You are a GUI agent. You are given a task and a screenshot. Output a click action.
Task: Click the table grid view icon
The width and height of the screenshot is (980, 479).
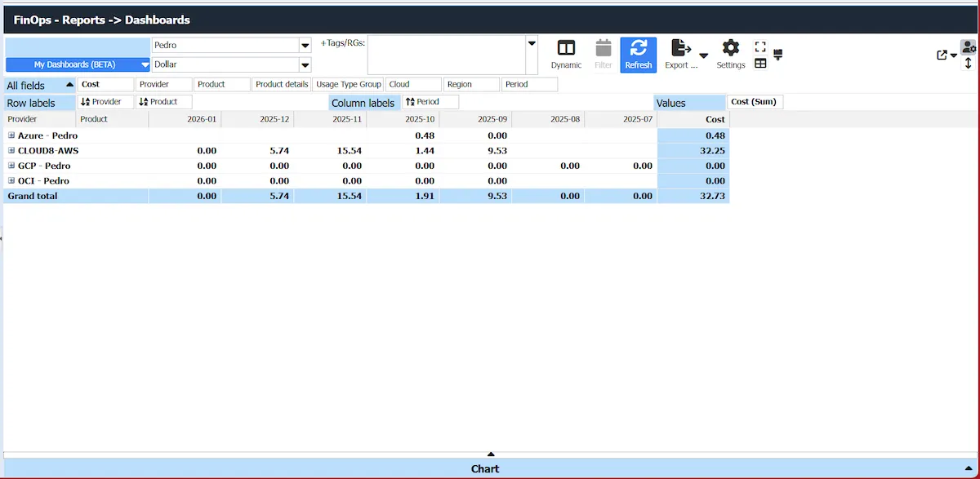(x=760, y=63)
